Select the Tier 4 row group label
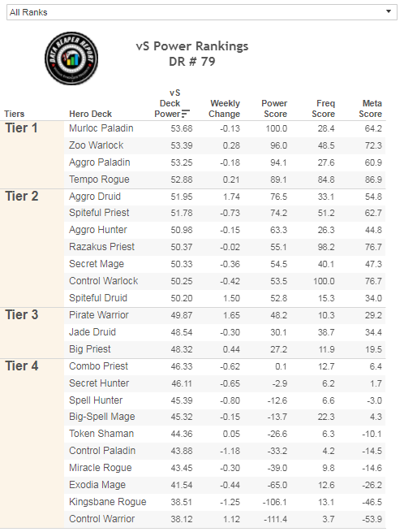This screenshot has width=404, height=532. pyautogui.click(x=21, y=366)
